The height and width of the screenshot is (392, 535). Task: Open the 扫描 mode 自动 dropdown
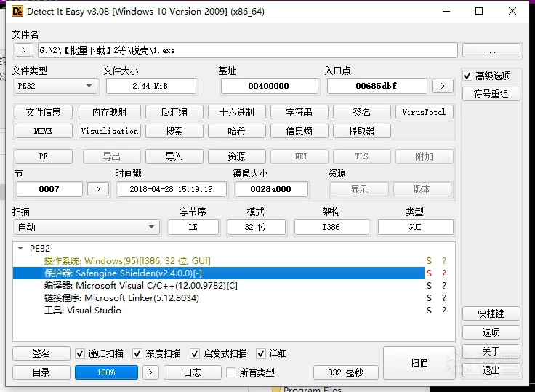[x=87, y=227]
